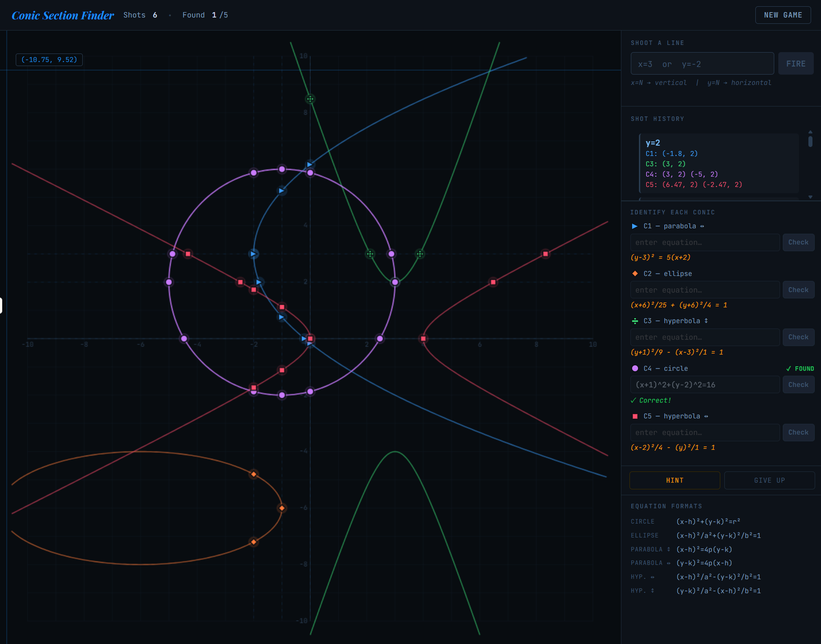The width and height of the screenshot is (821, 644).
Task: Select the y=2 entry in shot history
Action: pos(718,163)
